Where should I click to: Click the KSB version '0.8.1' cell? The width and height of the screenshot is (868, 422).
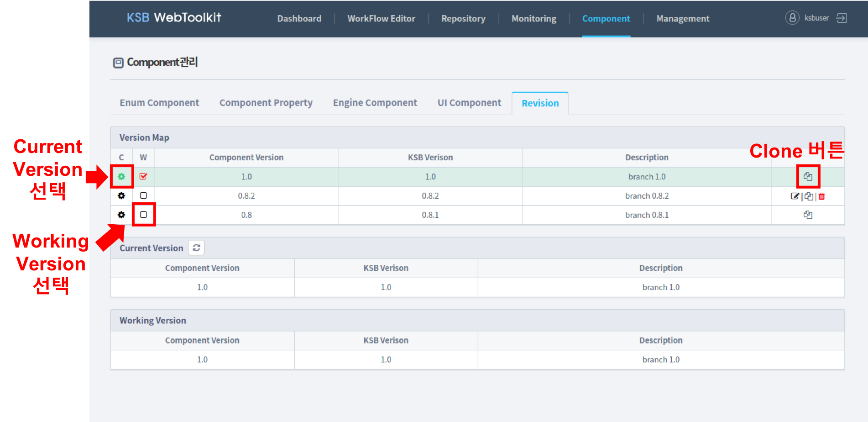pos(430,215)
